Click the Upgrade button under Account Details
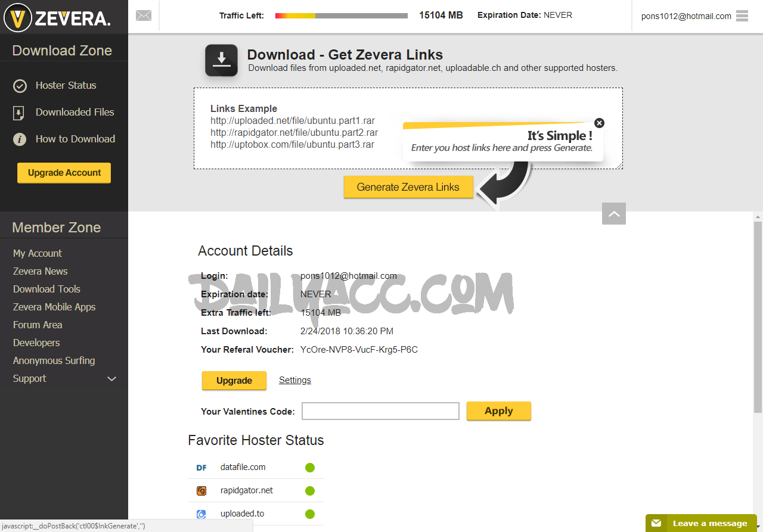Screen dimensions: 763x532 [x=234, y=381]
